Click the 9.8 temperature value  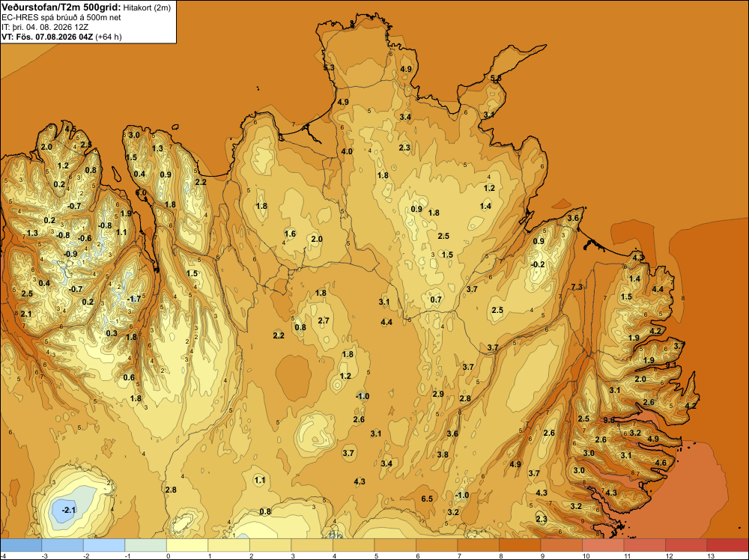(609, 421)
